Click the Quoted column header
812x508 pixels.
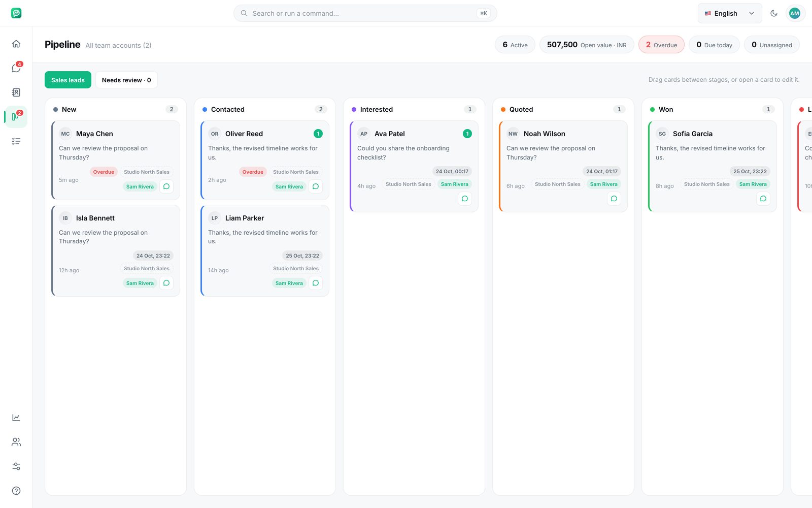[x=563, y=109]
